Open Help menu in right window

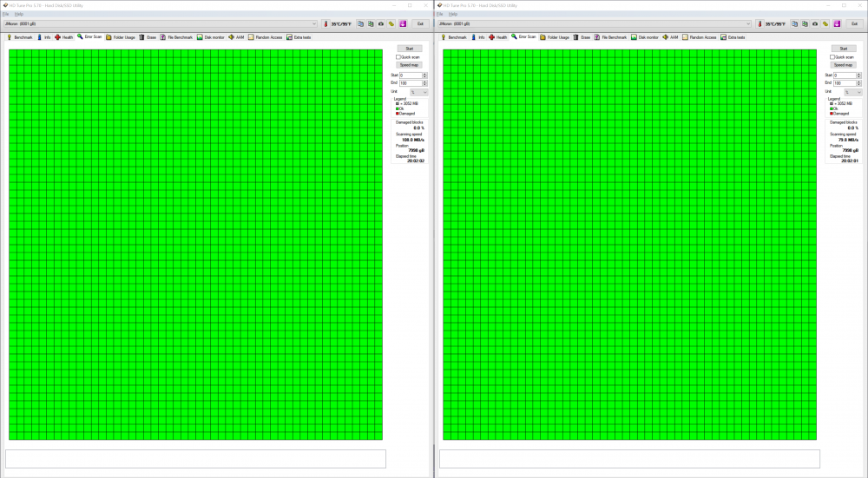click(x=453, y=14)
